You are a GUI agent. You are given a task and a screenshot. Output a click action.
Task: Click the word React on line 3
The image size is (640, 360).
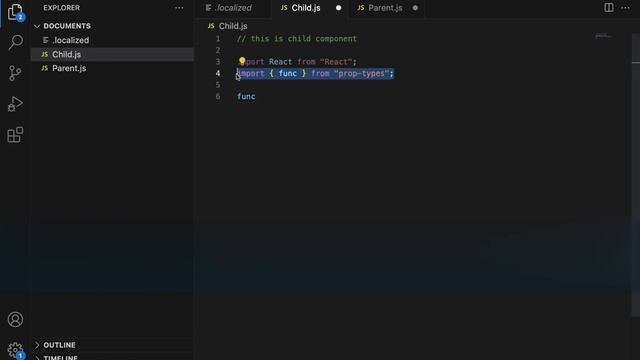[280, 62]
